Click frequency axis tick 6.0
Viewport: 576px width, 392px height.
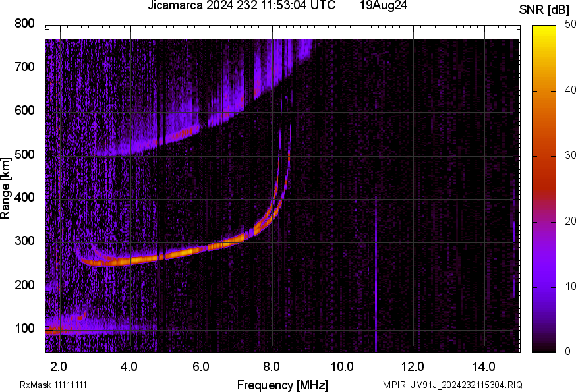pyautogui.click(x=200, y=367)
